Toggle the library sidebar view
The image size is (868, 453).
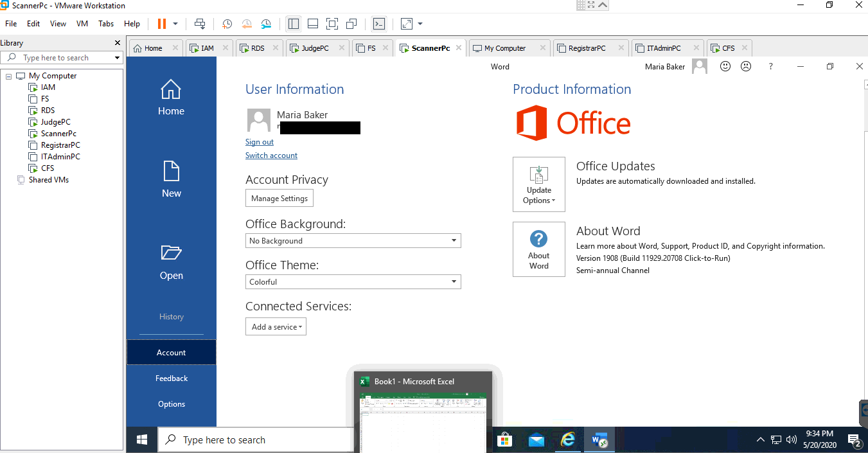coord(294,24)
